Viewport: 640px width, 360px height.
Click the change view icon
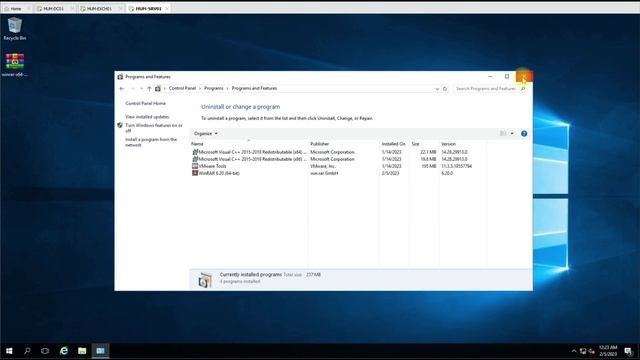pyautogui.click(x=503, y=133)
